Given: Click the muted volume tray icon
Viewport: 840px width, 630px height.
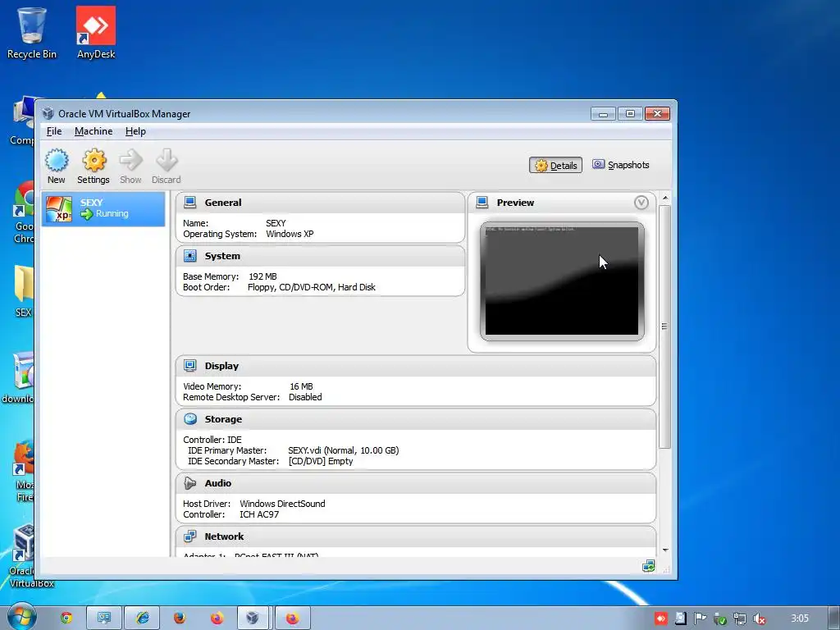Looking at the screenshot, I should pyautogui.click(x=759, y=619).
